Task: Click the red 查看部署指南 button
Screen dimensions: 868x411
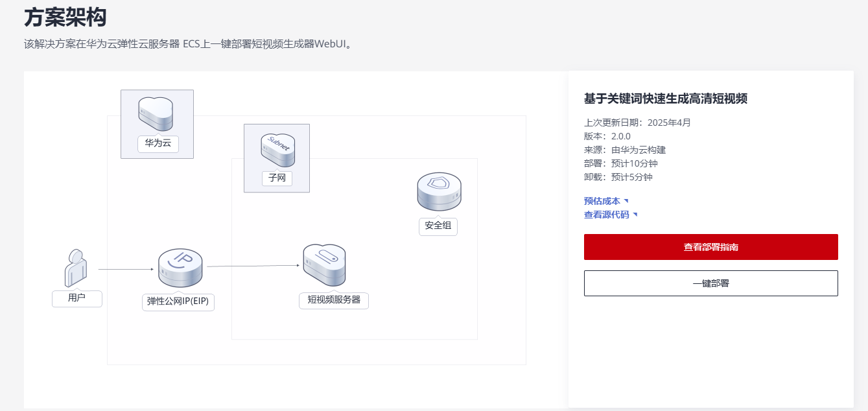Action: (711, 247)
